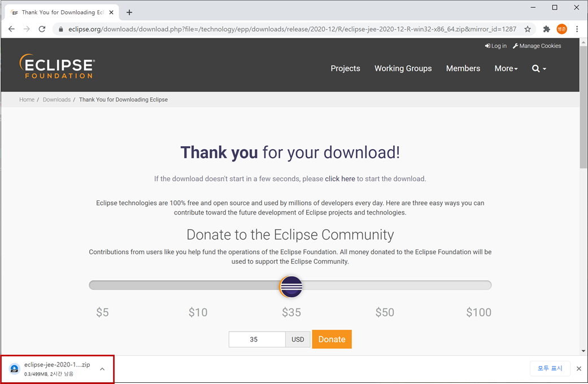Open the Projects menu item
588x384 pixels.
(345, 68)
